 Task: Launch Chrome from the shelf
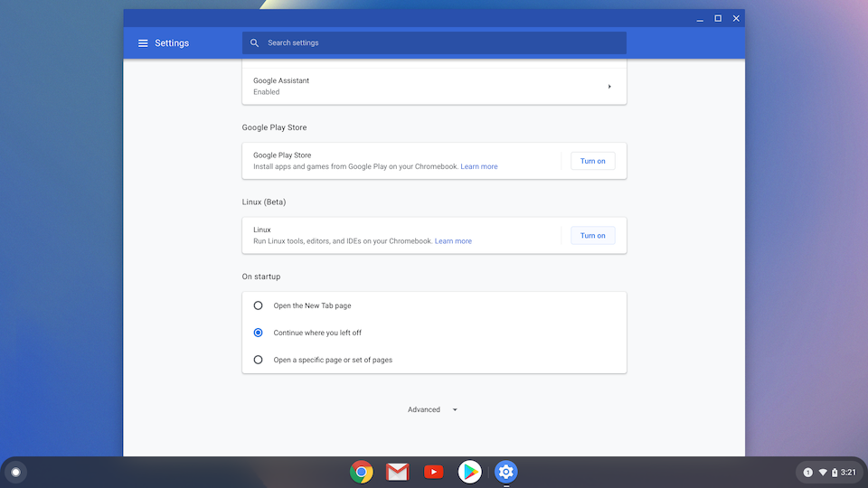[x=361, y=472]
